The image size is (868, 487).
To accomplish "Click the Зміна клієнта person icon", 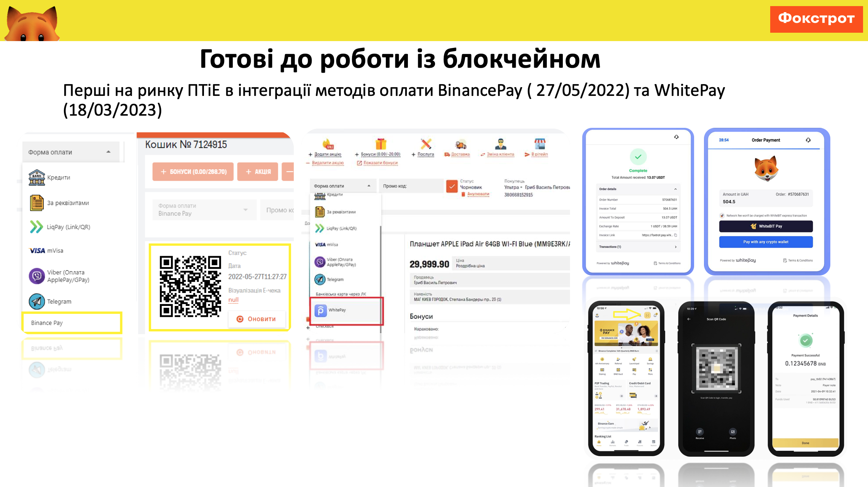I will point(500,144).
